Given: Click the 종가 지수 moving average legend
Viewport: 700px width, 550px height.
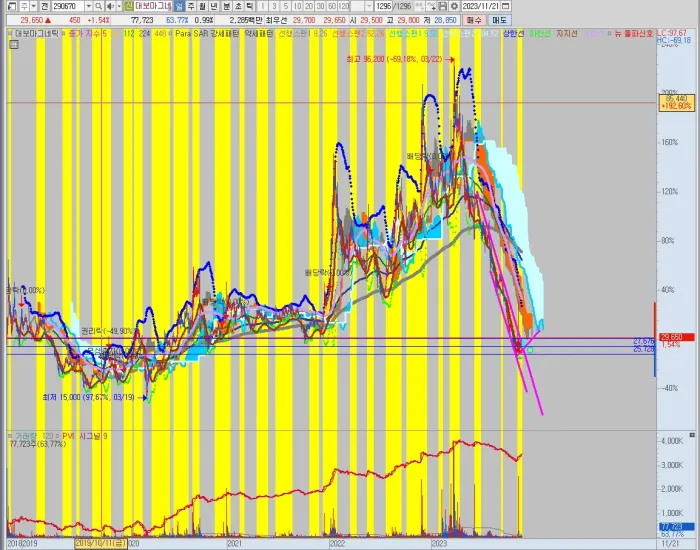Looking at the screenshot, I should click(88, 33).
